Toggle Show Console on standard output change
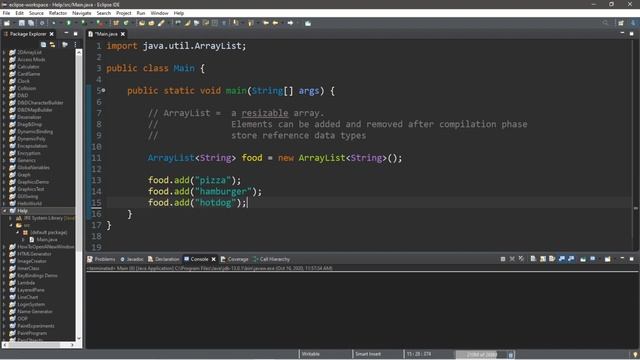 coord(562,259)
